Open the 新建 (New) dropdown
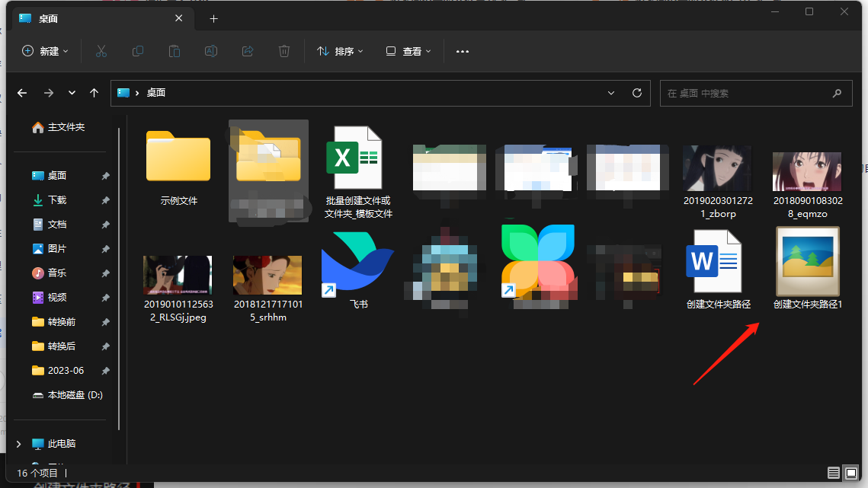868x488 pixels. (43, 51)
